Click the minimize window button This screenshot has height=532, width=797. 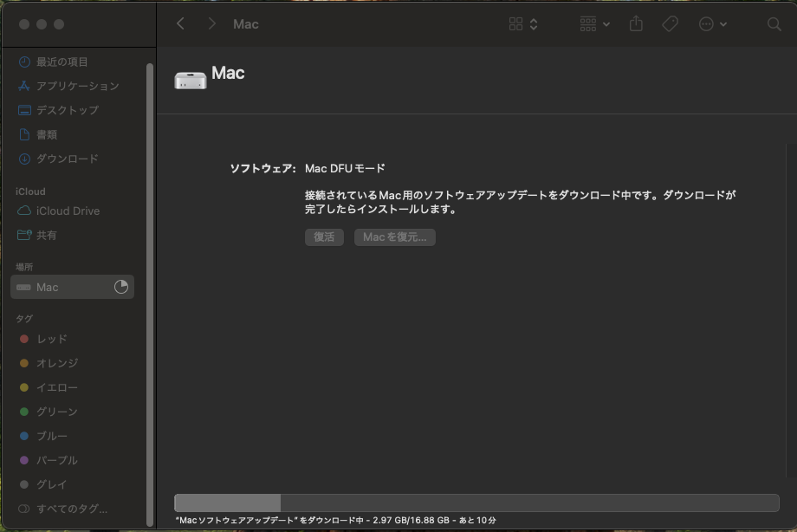pyautogui.click(x=42, y=24)
